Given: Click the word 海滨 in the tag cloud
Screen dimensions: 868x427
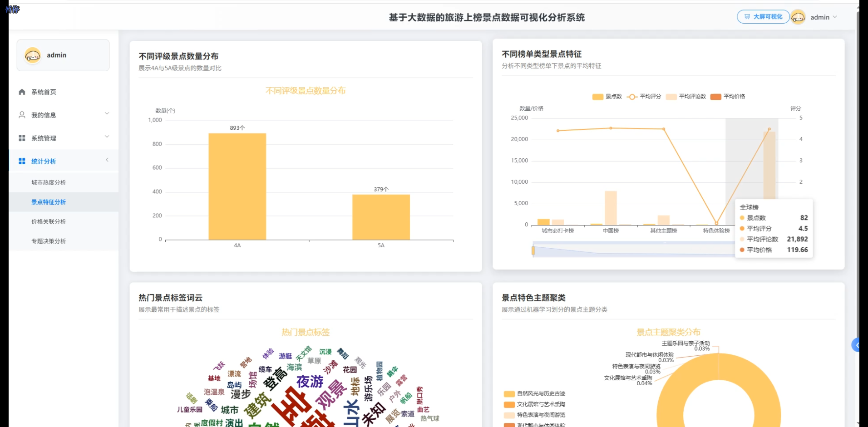Looking at the screenshot, I should point(294,367).
